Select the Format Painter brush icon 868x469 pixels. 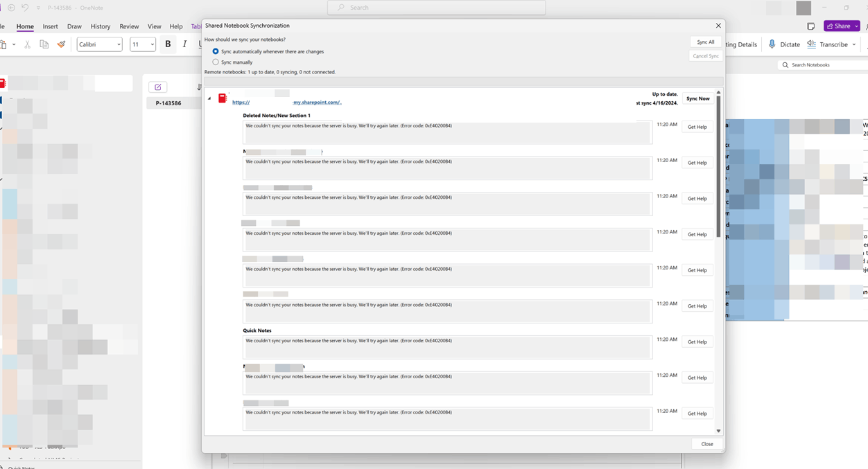click(61, 44)
